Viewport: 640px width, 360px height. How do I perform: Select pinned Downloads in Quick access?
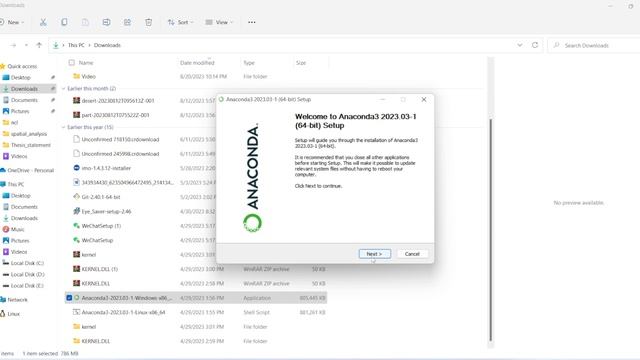click(x=24, y=89)
